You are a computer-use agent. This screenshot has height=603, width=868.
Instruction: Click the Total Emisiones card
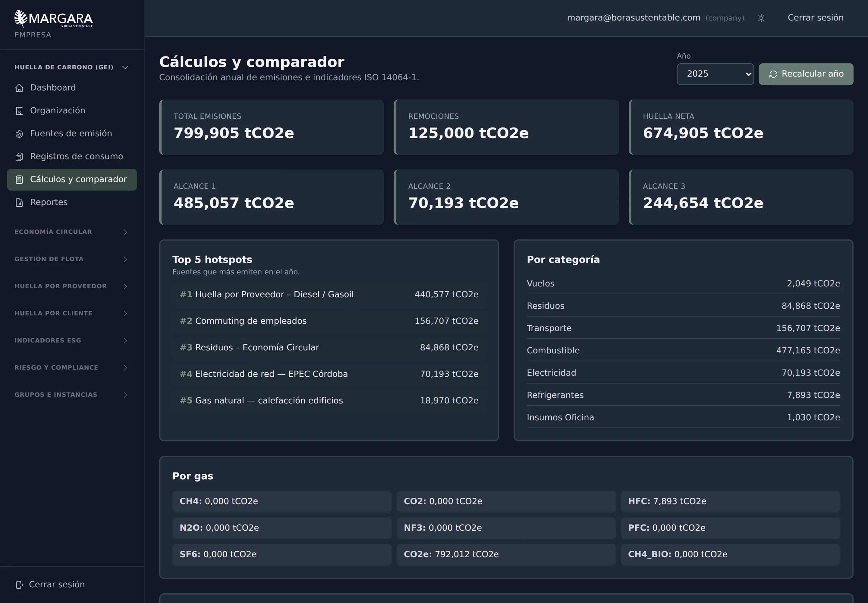coord(271,127)
